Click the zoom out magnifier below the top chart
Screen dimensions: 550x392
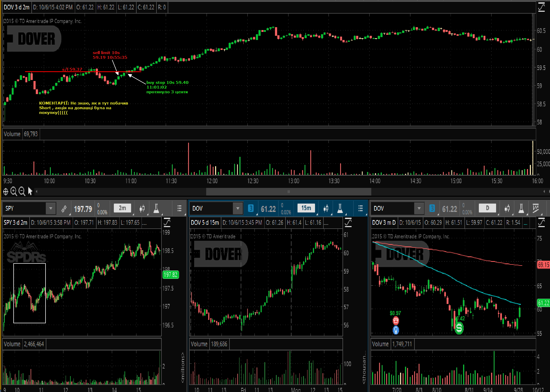coord(22,192)
